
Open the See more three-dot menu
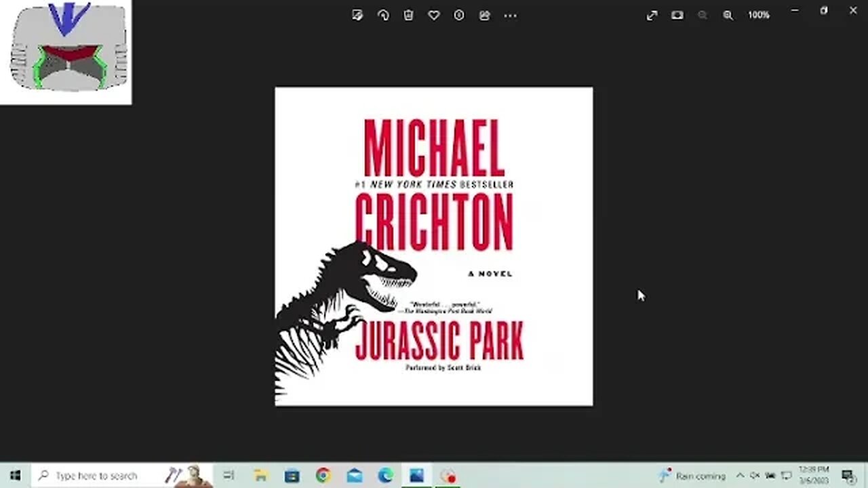point(510,15)
